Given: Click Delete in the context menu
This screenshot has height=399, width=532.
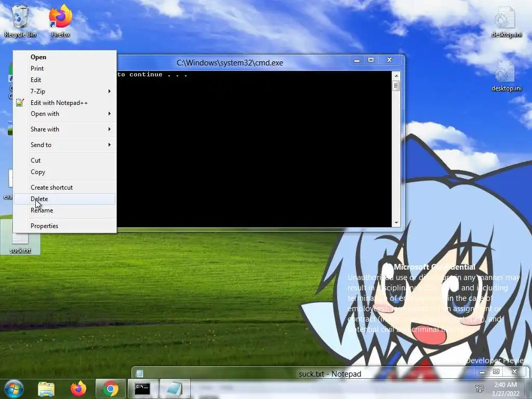Looking at the screenshot, I should pyautogui.click(x=65, y=199).
